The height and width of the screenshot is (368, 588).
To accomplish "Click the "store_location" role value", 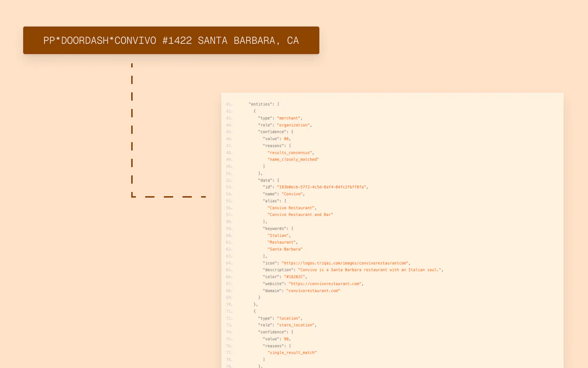I will (x=296, y=325).
